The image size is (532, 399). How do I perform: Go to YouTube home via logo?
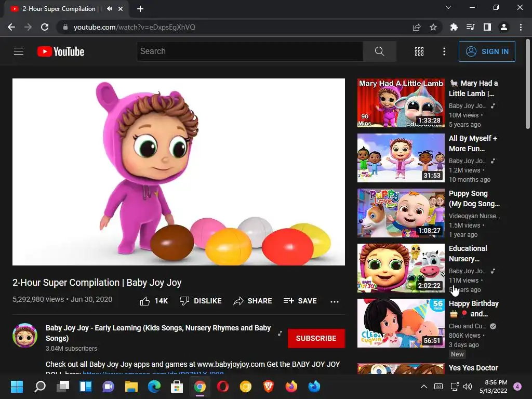[61, 51]
